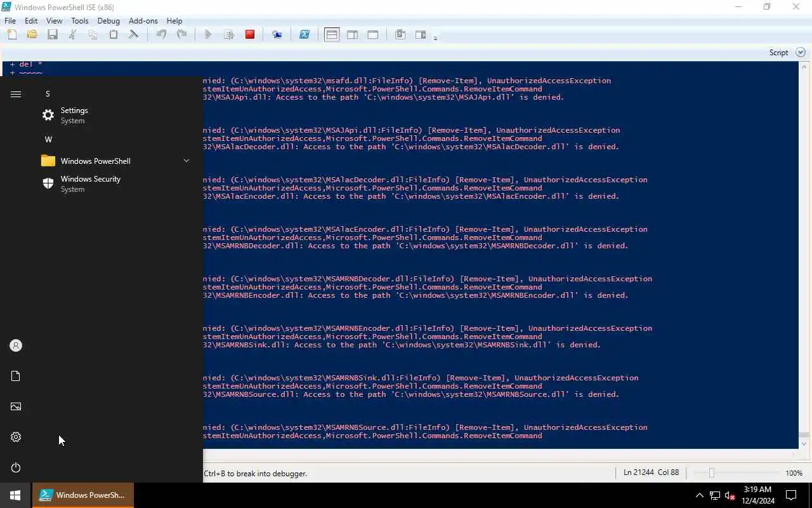Stop the operation with the red square icon
This screenshot has height=508, width=812.
coord(250,35)
